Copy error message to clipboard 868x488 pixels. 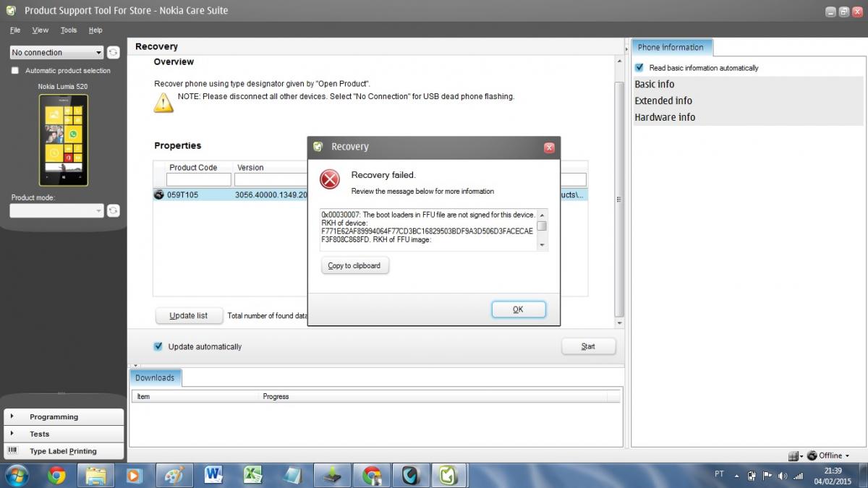(x=354, y=265)
